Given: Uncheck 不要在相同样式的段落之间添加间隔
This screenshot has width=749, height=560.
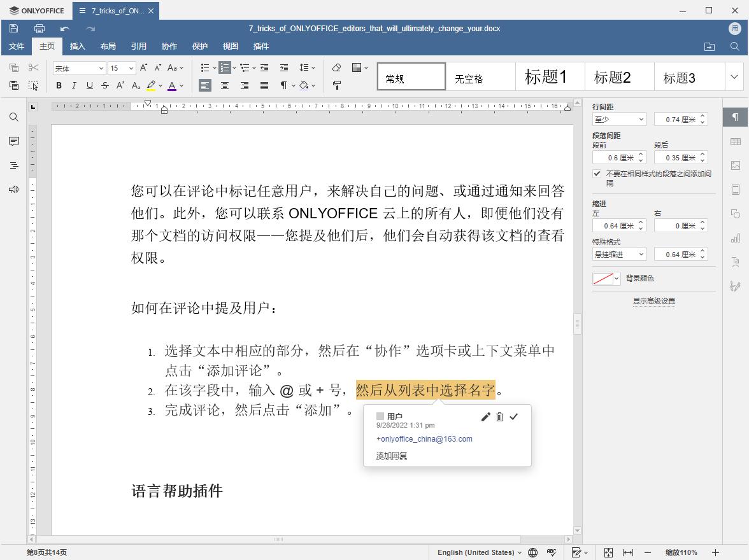Looking at the screenshot, I should 597,174.
